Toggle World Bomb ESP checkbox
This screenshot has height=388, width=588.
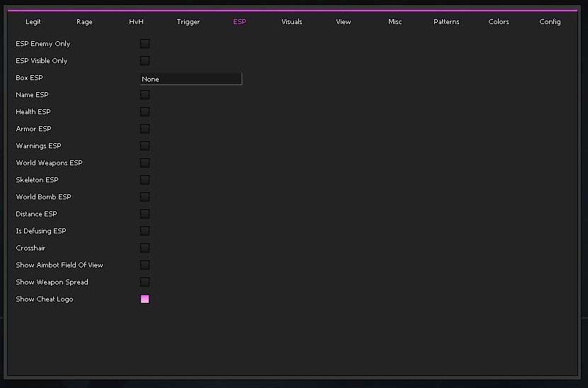145,197
